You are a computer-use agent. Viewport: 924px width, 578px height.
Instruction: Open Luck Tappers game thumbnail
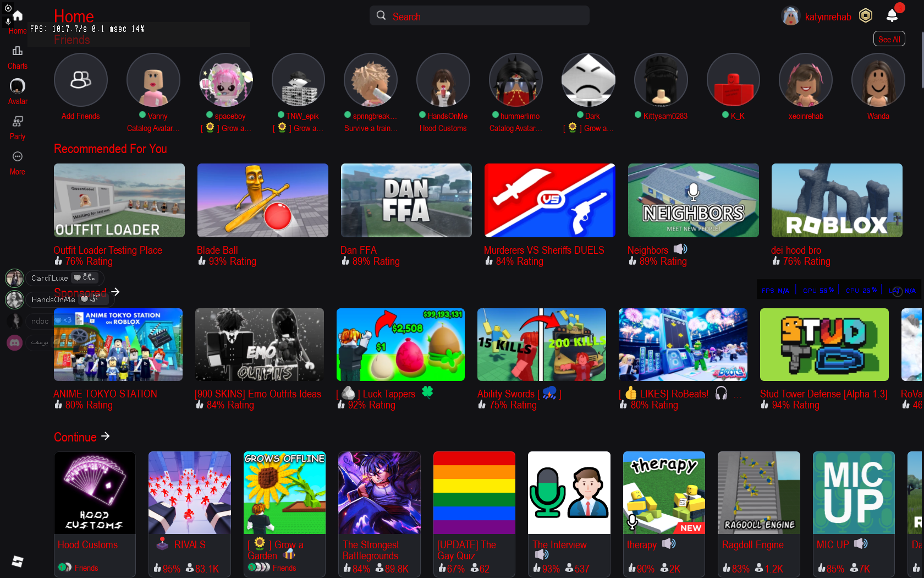400,345
